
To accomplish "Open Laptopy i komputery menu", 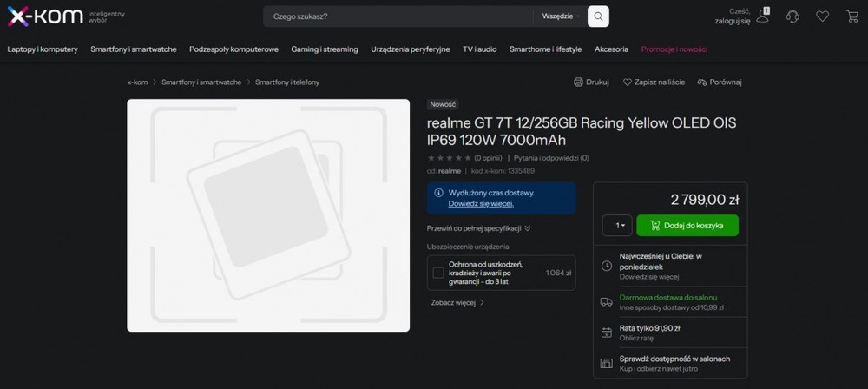I will [x=43, y=49].
